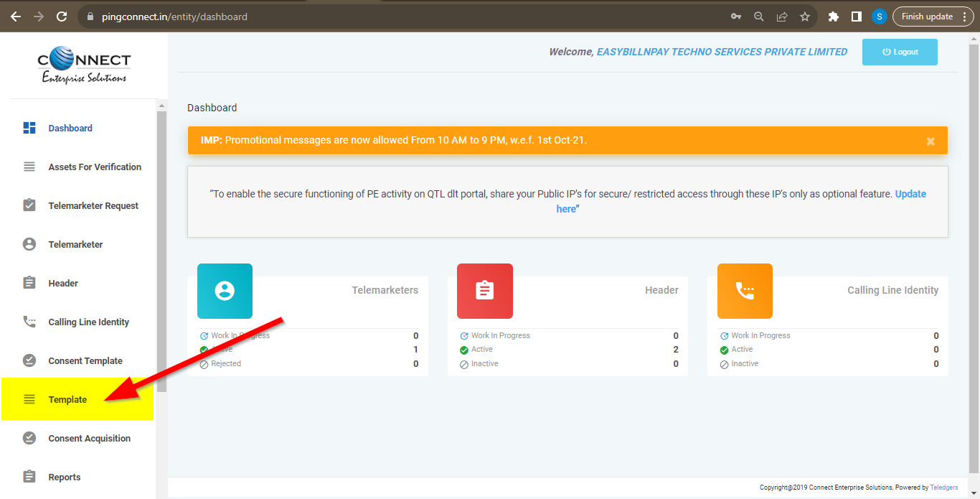Toggle the browser side panel icon
This screenshot has width=980, height=499.
(x=857, y=17)
